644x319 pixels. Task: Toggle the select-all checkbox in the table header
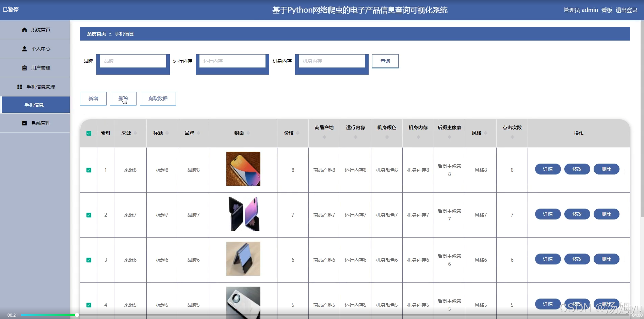[89, 133]
